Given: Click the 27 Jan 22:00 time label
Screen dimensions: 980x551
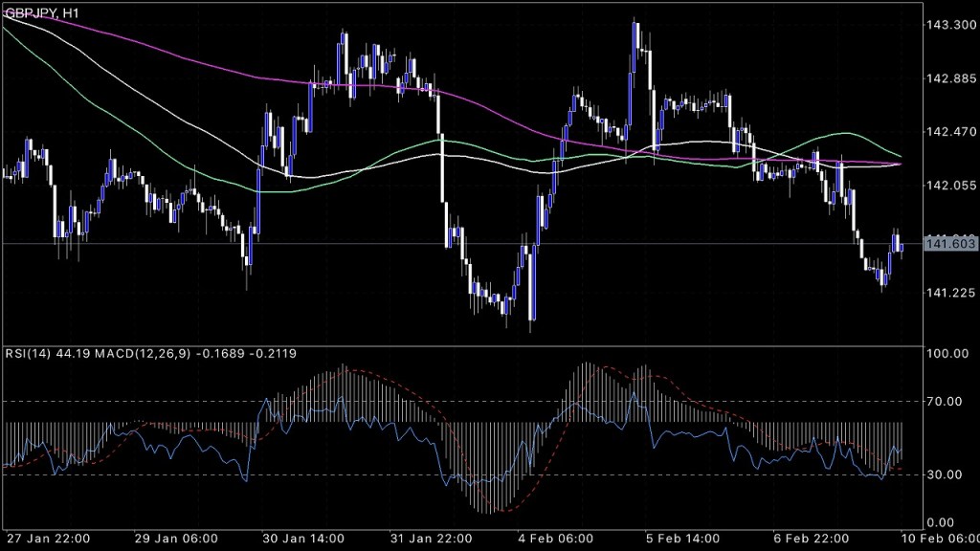Looking at the screenshot, I should 49,539.
